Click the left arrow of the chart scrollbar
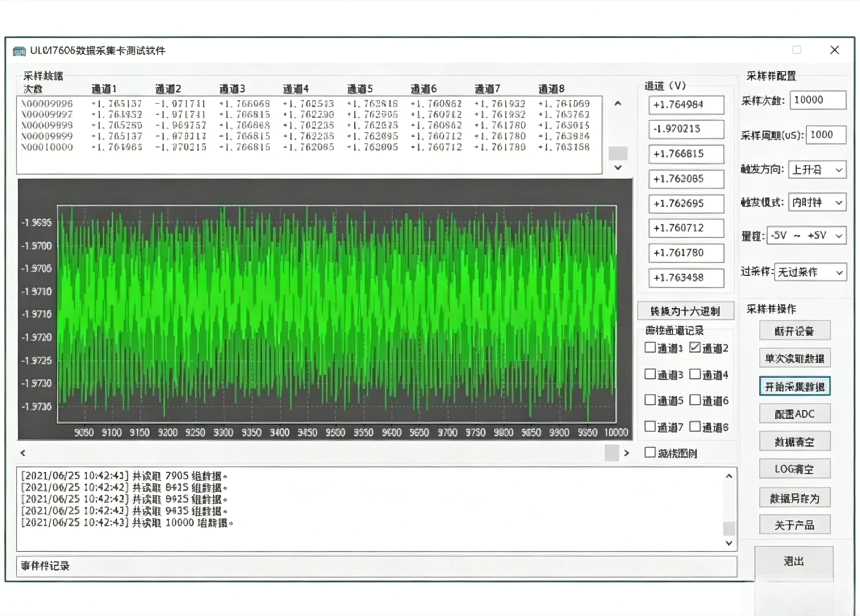Screen dimensions: 860x616 coord(23,452)
